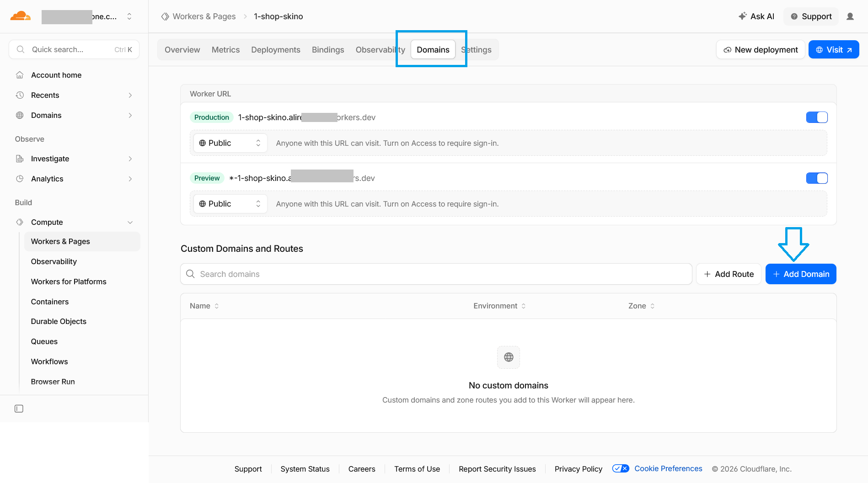This screenshot has height=483, width=868.
Task: Click the Add Route button
Action: (729, 274)
